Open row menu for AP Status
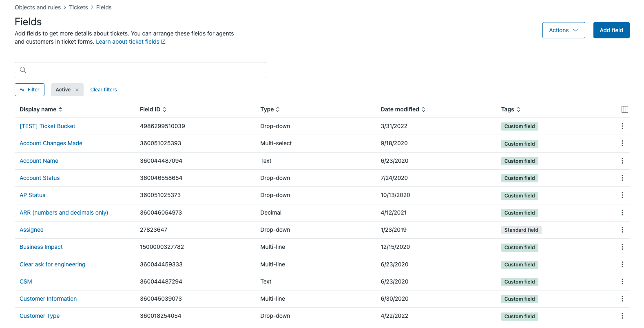Viewport: 644px width, 328px height. [x=622, y=195]
